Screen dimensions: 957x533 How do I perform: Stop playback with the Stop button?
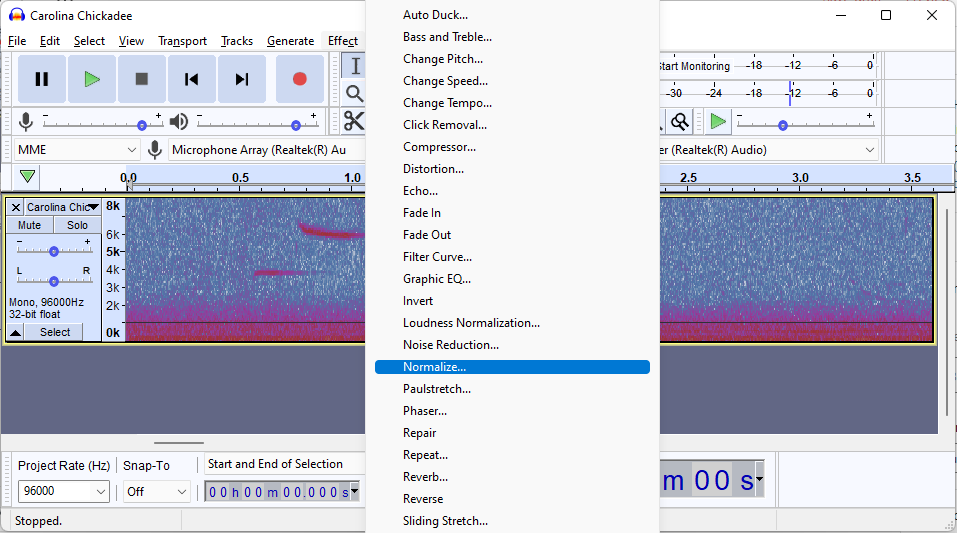(x=142, y=79)
